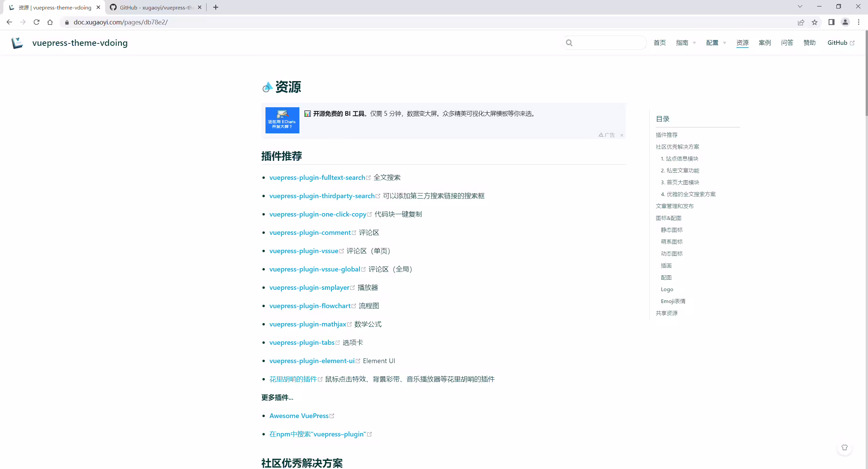Switch to the GitHub xugaoyi browser tab
868x469 pixels.
(156, 7)
